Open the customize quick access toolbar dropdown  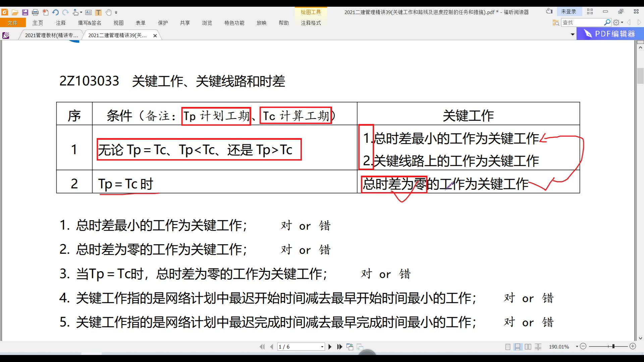pyautogui.click(x=116, y=13)
